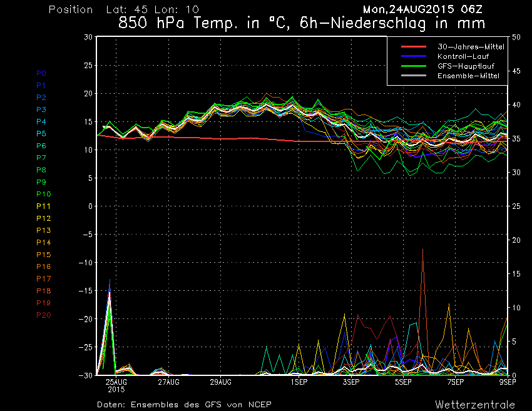Image resolution: width=532 pixels, height=411 pixels.
Task: Click the P19 red label
Action: tap(44, 303)
